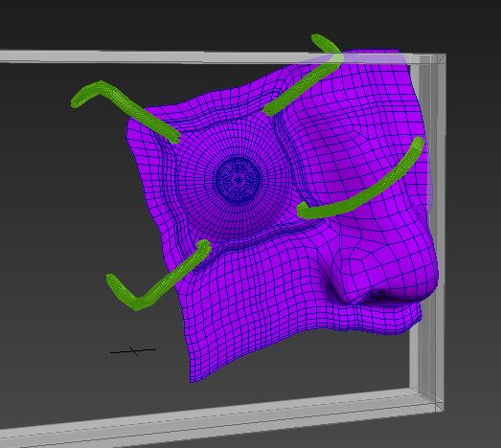This screenshot has width=501, height=448.
Task: Click the top-right corner of the gray frame
Action: pyautogui.click(x=440, y=59)
